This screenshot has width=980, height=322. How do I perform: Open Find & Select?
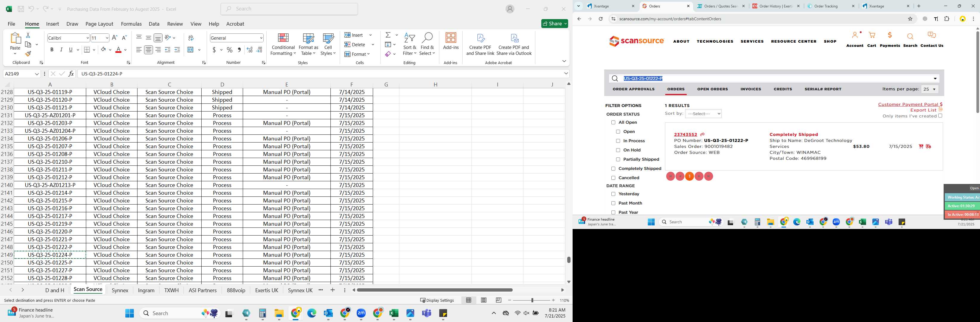click(x=427, y=44)
